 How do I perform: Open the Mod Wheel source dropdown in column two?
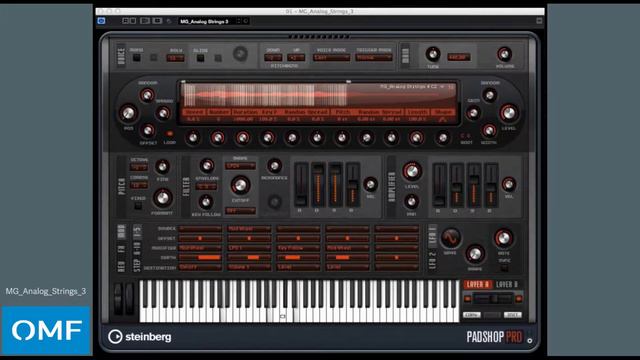(x=249, y=229)
